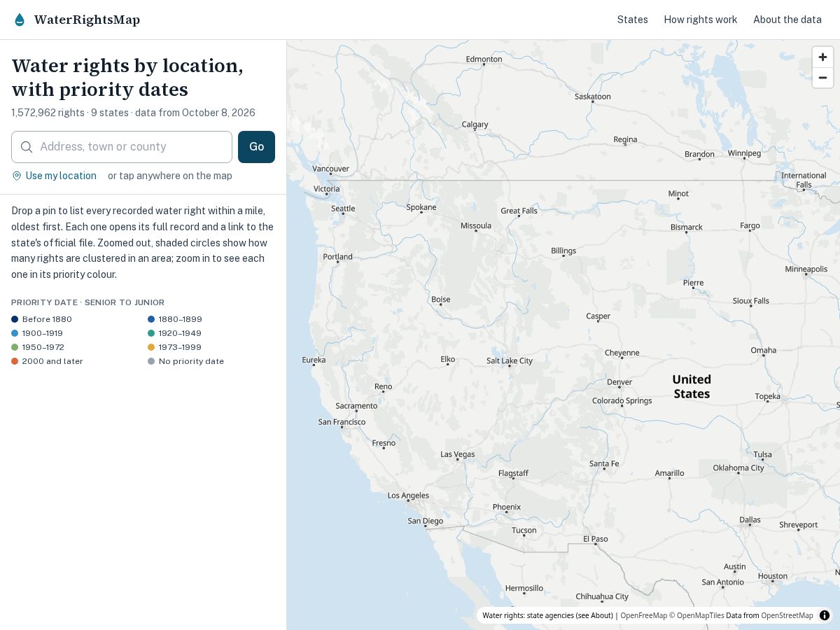Click the Before 1880 legend swatch
840x630 pixels.
click(15, 319)
